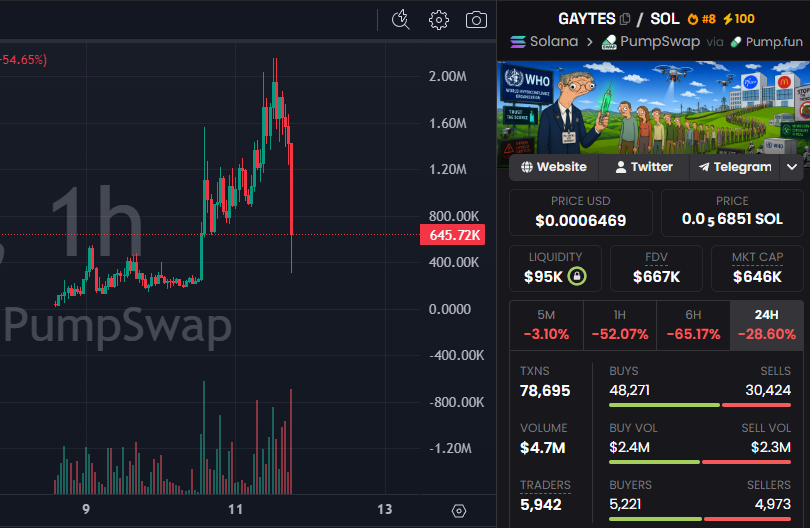The width and height of the screenshot is (810, 528).
Task: Select the 1H price change tab
Action: click(x=620, y=325)
